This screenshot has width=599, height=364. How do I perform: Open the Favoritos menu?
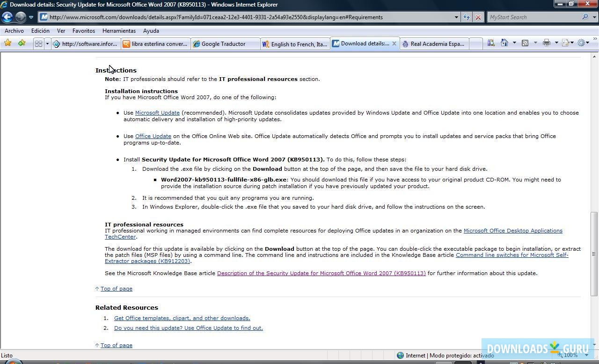coord(84,31)
